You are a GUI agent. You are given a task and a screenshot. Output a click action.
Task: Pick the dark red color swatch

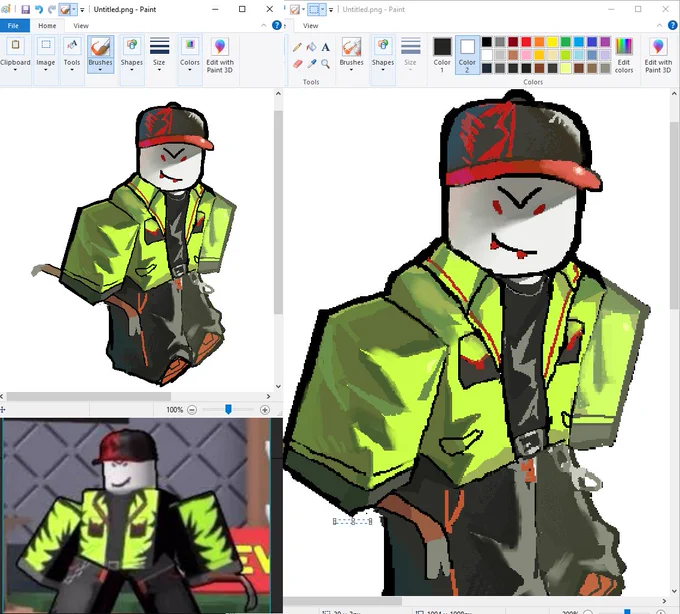click(x=513, y=42)
